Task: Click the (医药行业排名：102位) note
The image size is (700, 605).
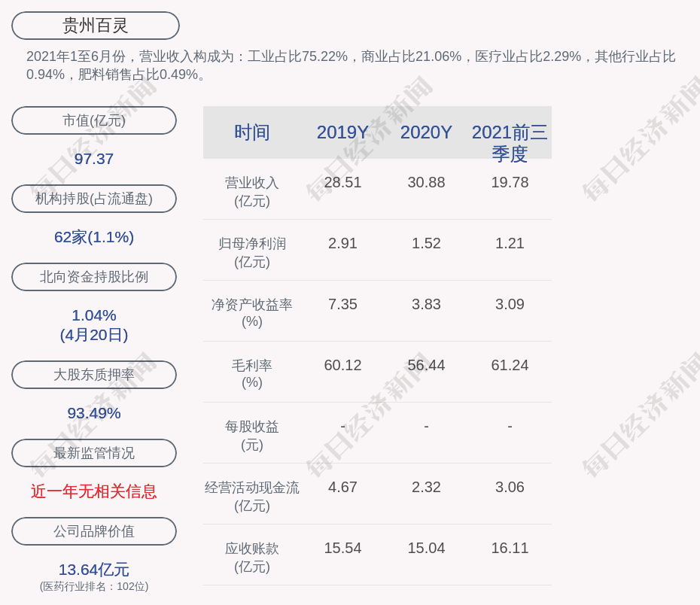Action: pyautogui.click(x=94, y=586)
